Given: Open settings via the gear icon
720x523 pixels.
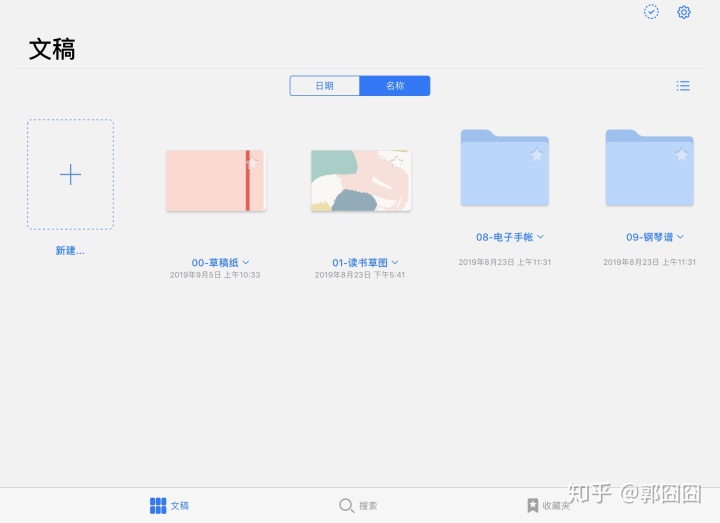Looking at the screenshot, I should point(684,12).
